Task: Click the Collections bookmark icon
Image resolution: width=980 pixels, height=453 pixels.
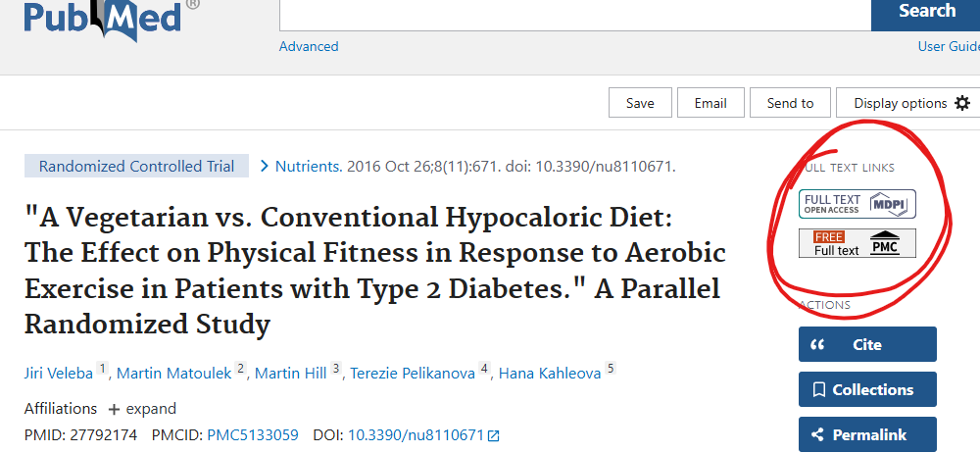Action: pos(818,390)
